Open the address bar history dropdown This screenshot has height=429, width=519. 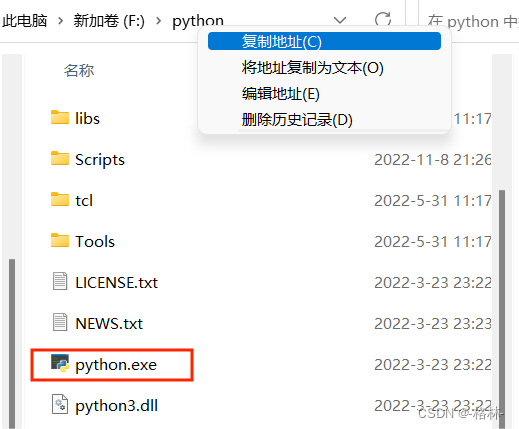coord(340,20)
